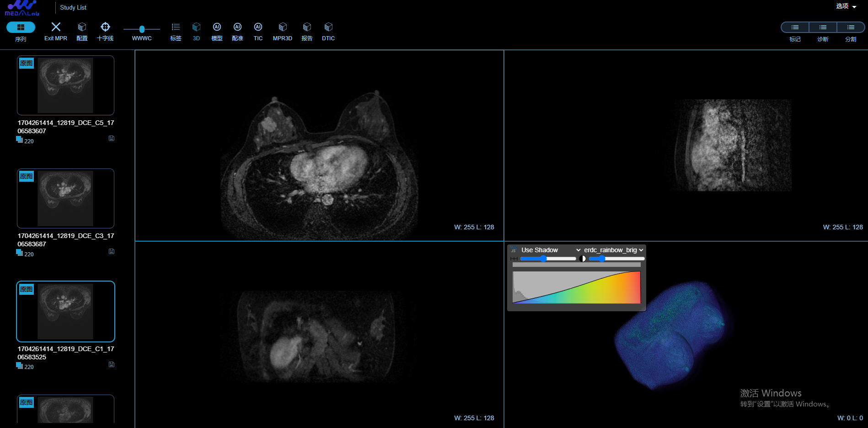Image resolution: width=868 pixels, height=428 pixels.
Task: Open the Use Shadow dropdown
Action: 550,250
